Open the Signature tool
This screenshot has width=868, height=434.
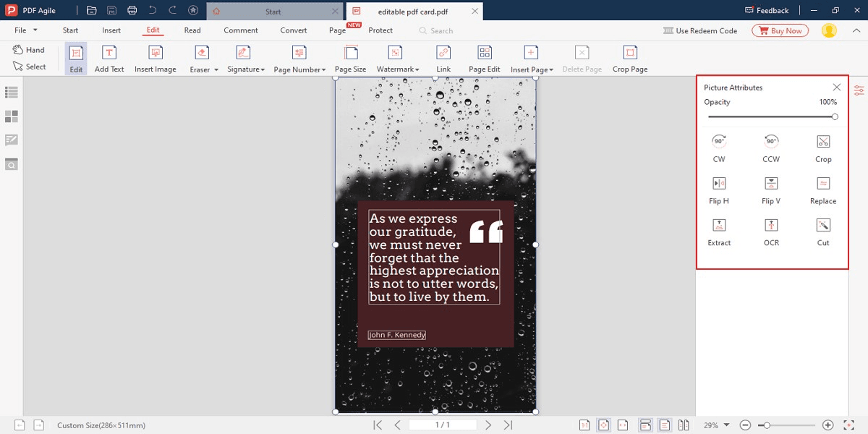tap(243, 59)
